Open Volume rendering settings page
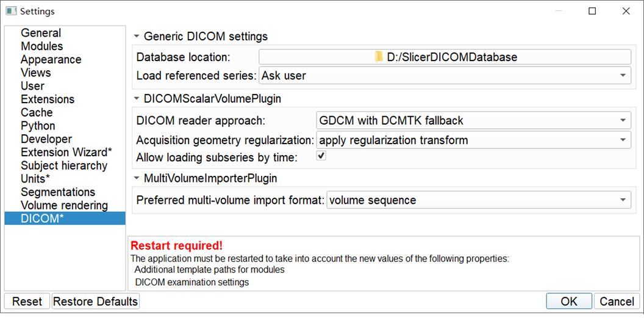Image resolution: width=644 pixels, height=320 pixels. (x=64, y=206)
